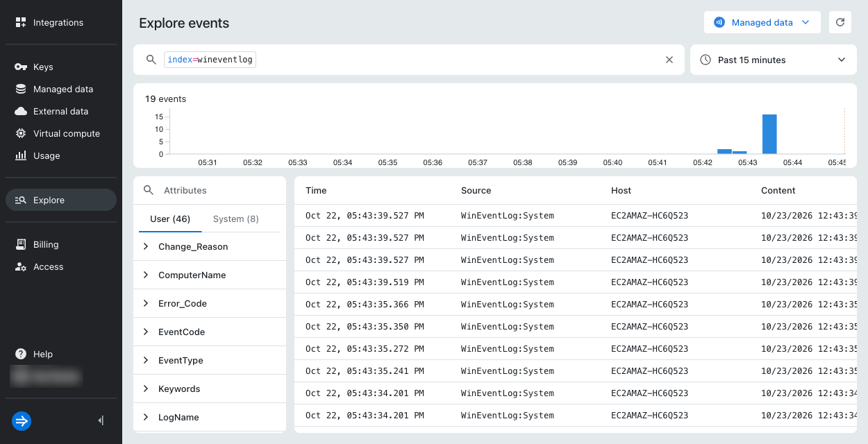
Task: Click the Explore search-list icon
Action: [x=21, y=200]
